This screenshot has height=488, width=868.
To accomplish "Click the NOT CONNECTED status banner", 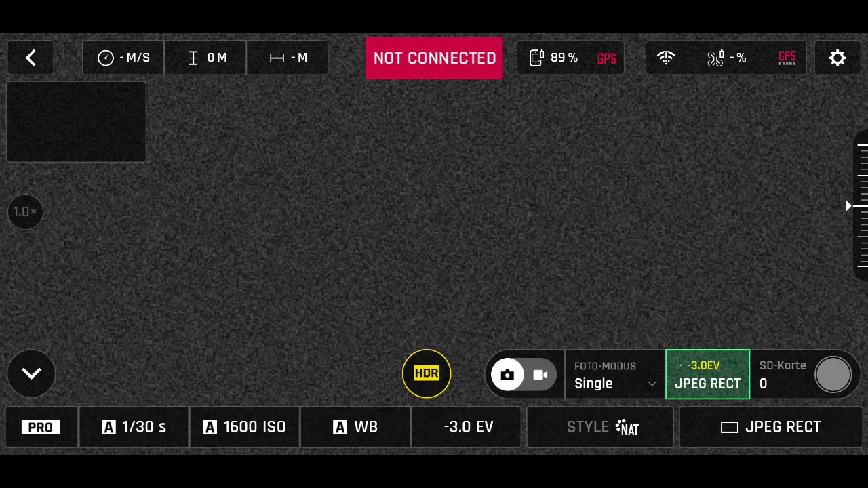I will 434,58.
